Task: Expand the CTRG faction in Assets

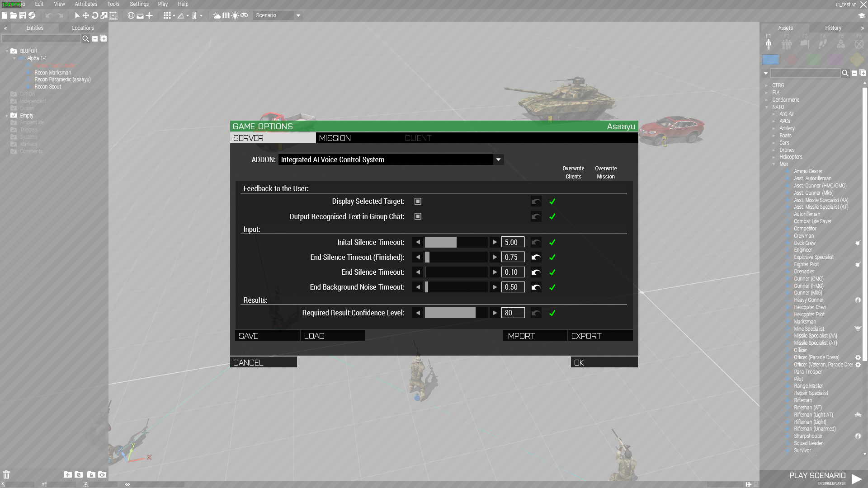Action: click(767, 85)
